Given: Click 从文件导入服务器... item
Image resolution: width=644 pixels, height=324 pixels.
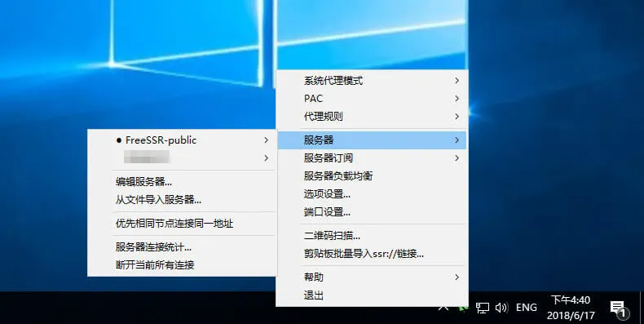Looking at the screenshot, I should coord(183,200).
